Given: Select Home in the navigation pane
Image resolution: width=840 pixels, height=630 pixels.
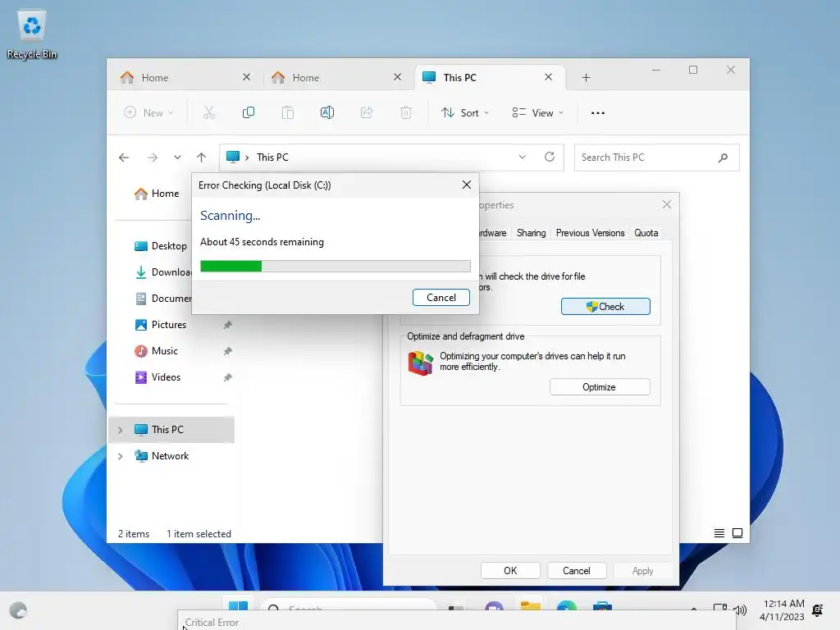Looking at the screenshot, I should (157, 194).
